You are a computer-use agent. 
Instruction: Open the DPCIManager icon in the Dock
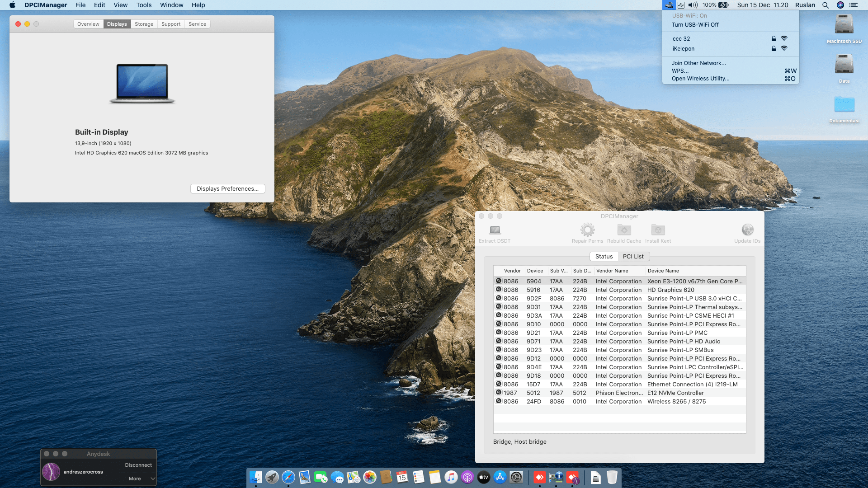point(556,477)
